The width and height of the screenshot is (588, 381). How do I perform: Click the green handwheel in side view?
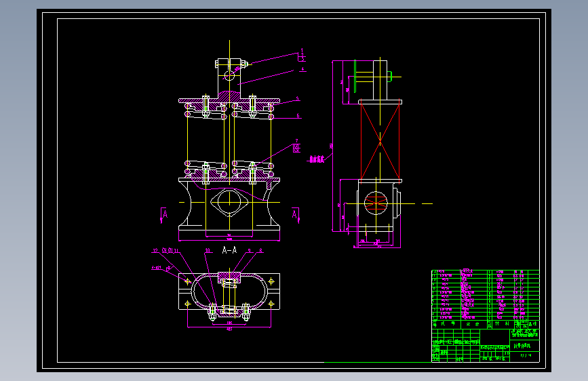coord(355,76)
